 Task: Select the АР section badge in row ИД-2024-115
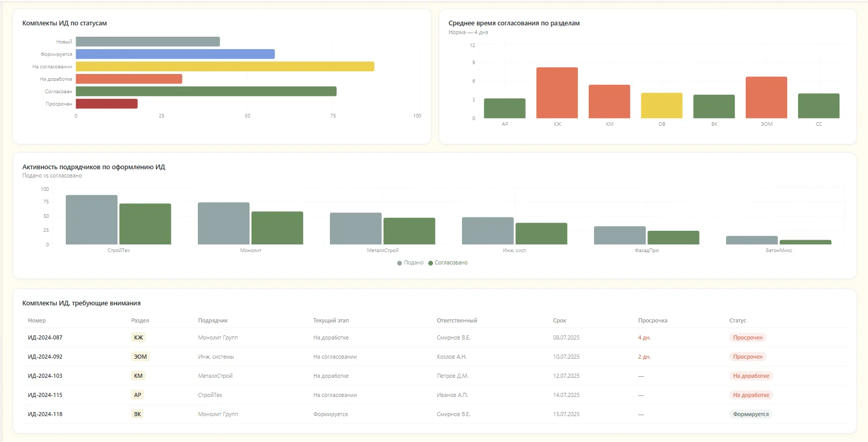click(137, 395)
